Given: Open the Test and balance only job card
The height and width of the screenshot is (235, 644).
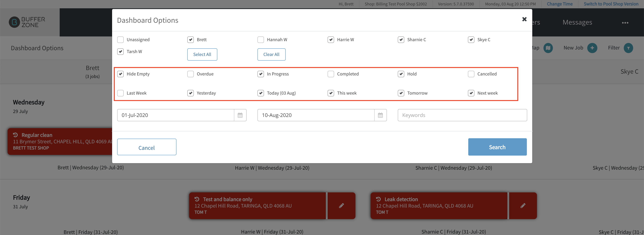Looking at the screenshot, I should coord(257,206).
